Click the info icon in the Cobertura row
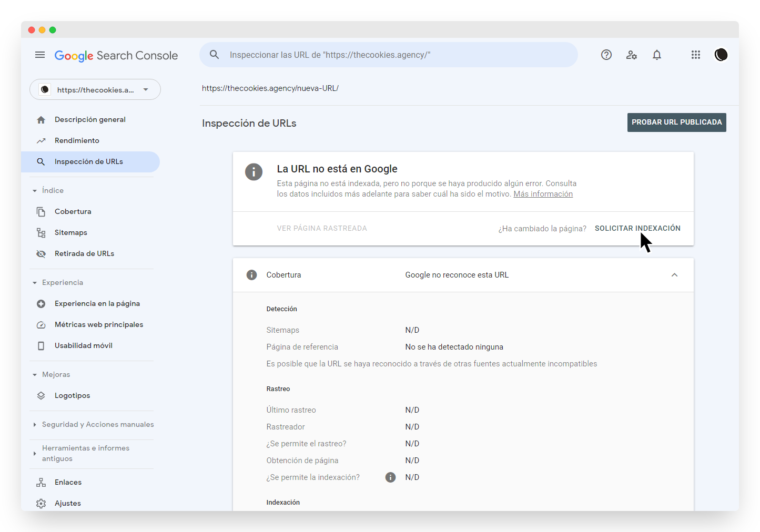Image resolution: width=760 pixels, height=532 pixels. [252, 275]
